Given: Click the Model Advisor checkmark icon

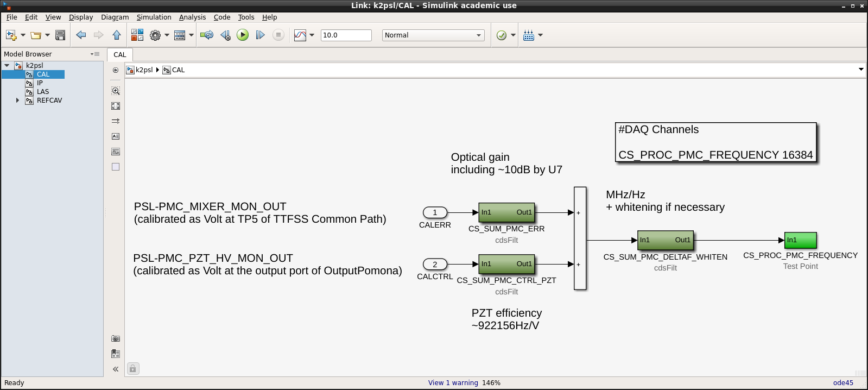Looking at the screenshot, I should click(x=502, y=35).
